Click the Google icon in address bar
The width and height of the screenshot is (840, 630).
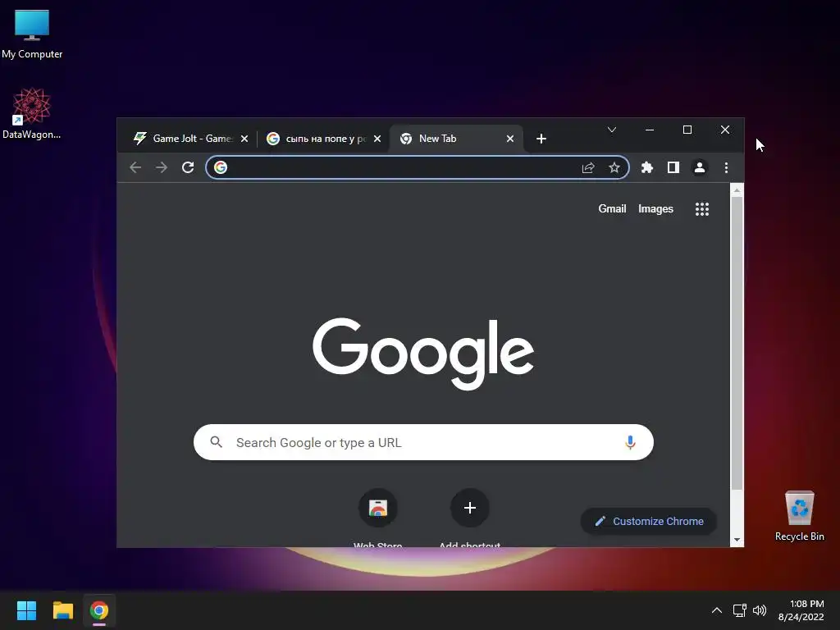click(221, 167)
